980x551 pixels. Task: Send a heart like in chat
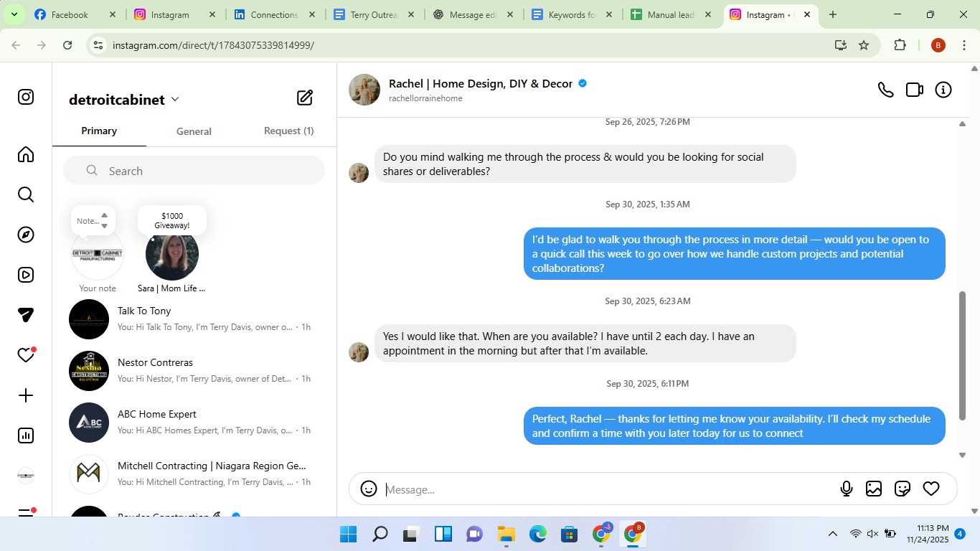coord(931,489)
